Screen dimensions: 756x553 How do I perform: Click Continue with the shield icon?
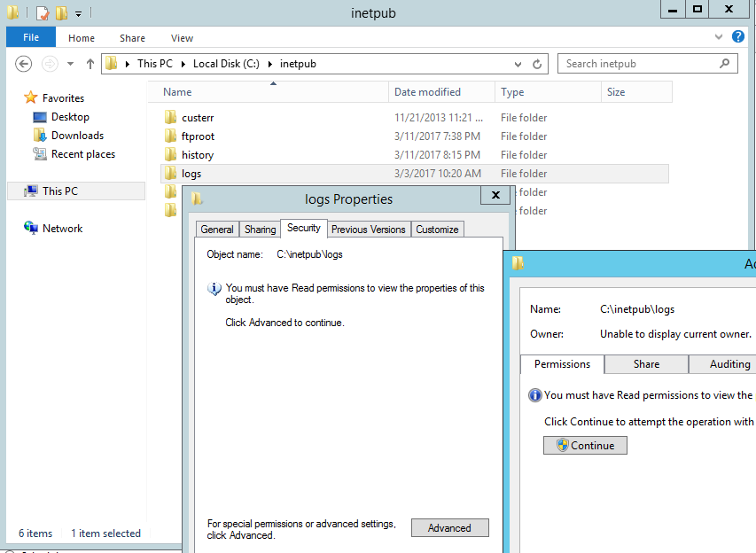[585, 445]
